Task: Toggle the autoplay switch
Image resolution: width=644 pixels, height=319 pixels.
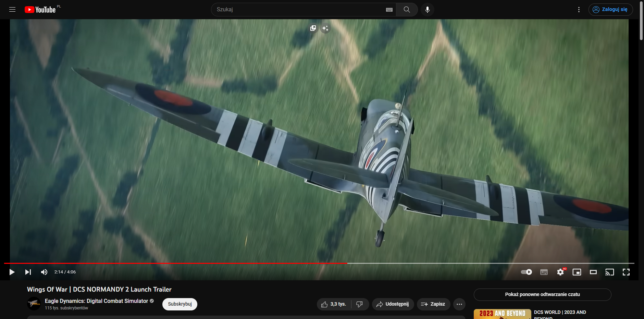Action: [x=527, y=272]
